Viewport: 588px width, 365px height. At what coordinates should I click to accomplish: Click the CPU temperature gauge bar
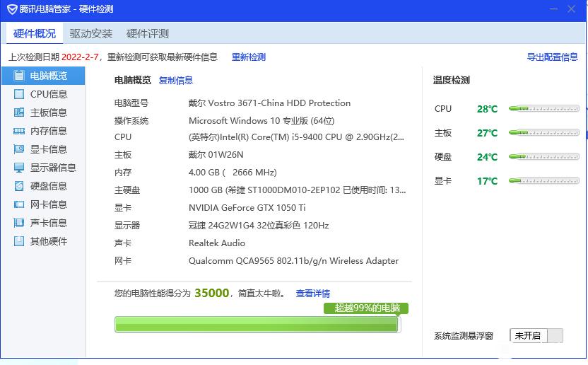tap(543, 108)
